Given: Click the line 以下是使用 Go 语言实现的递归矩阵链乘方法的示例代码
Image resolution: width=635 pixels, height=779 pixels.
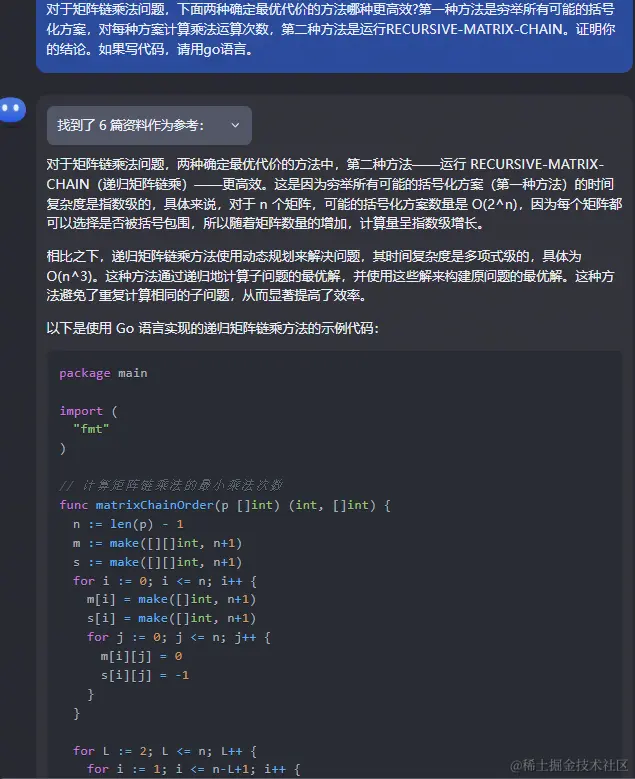Looking at the screenshot, I should point(213,328).
